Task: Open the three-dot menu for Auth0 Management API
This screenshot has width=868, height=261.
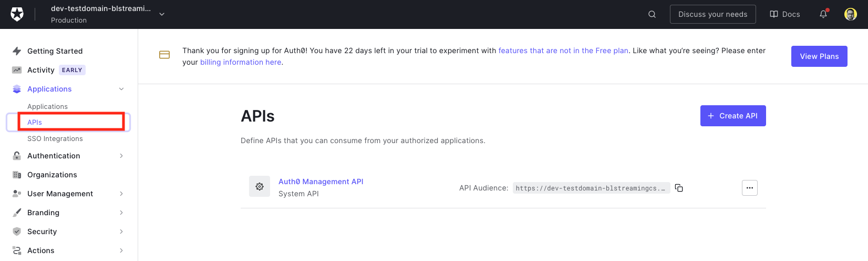Action: [x=750, y=188]
